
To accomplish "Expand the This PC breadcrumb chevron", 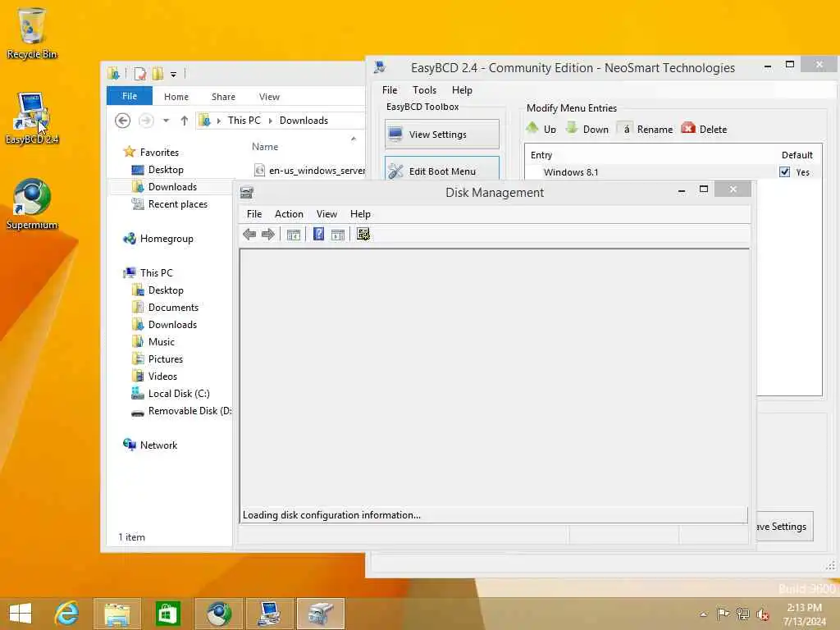I will coord(270,121).
